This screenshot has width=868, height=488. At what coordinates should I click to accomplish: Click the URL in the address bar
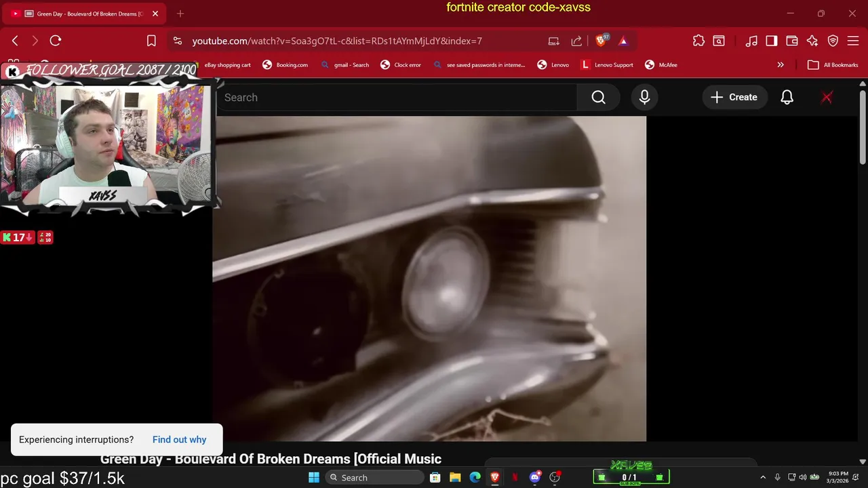click(337, 41)
